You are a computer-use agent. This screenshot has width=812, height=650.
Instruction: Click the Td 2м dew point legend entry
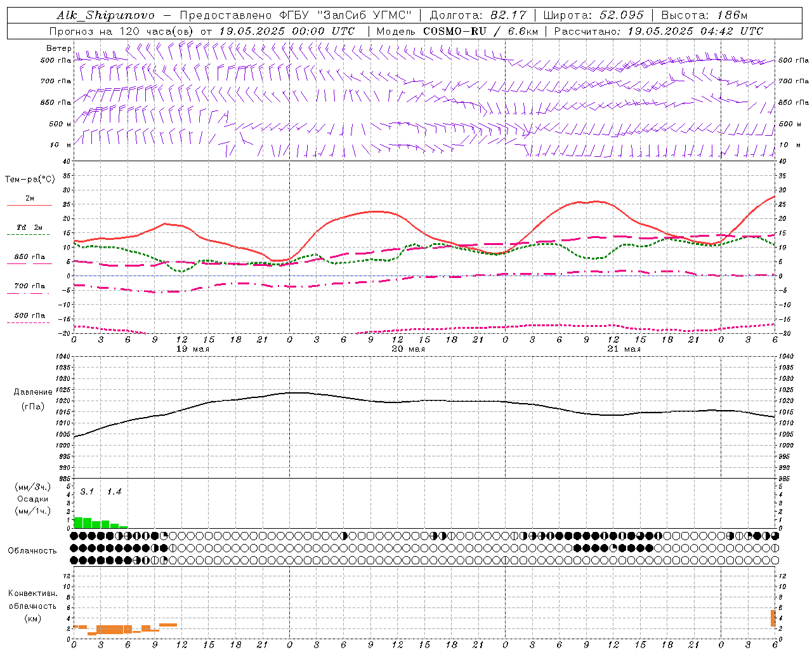[29, 227]
